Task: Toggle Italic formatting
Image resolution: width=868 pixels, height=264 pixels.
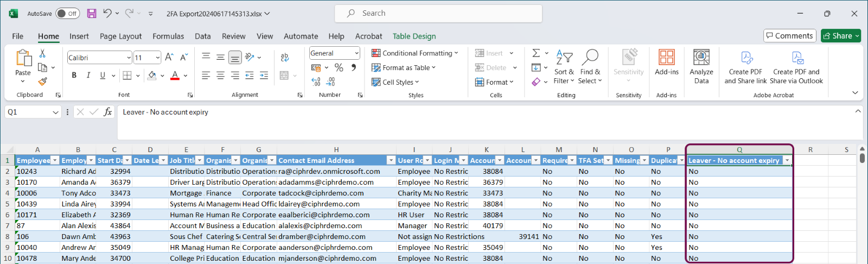Action: (x=88, y=75)
